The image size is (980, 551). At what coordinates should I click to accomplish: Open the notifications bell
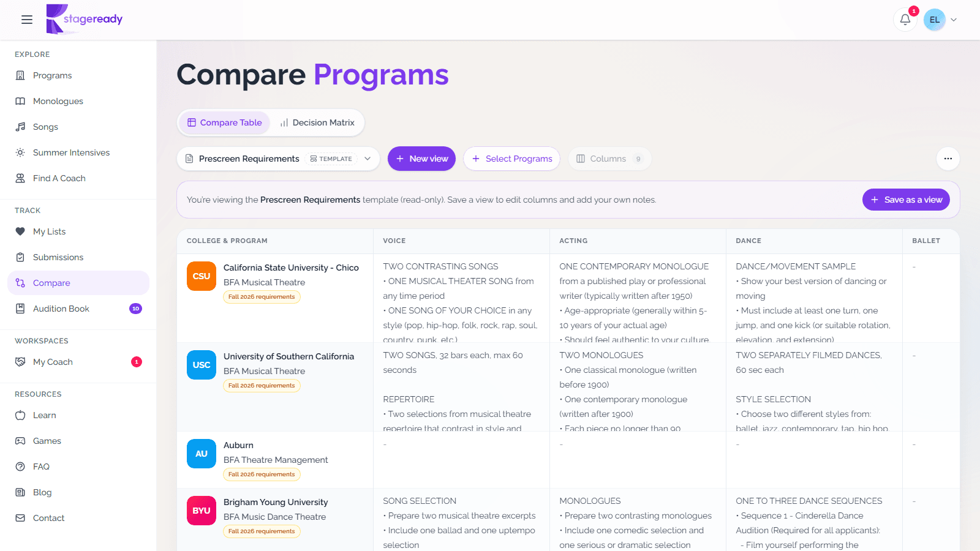tap(905, 20)
